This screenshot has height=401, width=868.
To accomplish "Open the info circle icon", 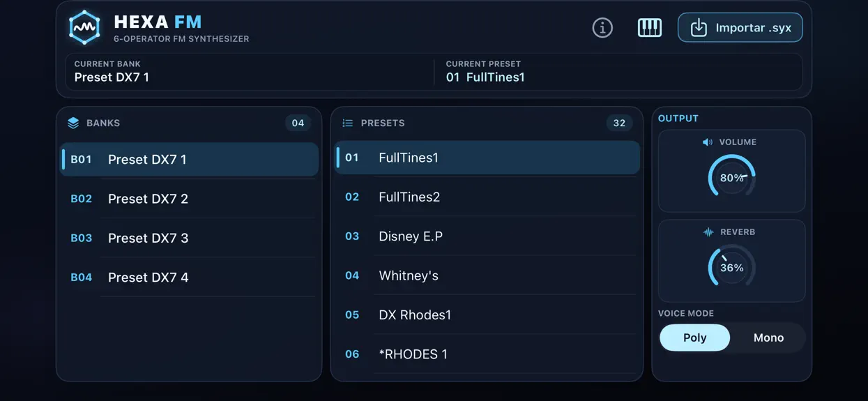I will tap(602, 28).
